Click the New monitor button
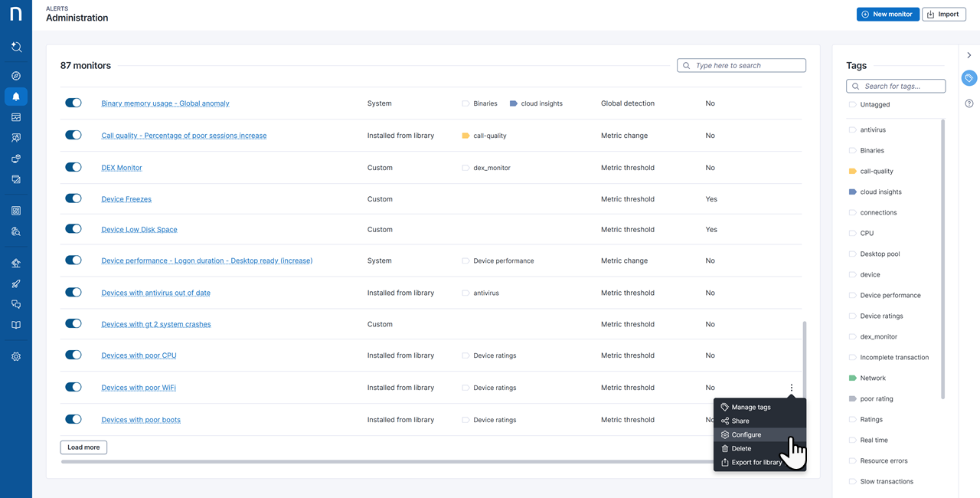This screenshot has width=980, height=498. (x=887, y=14)
